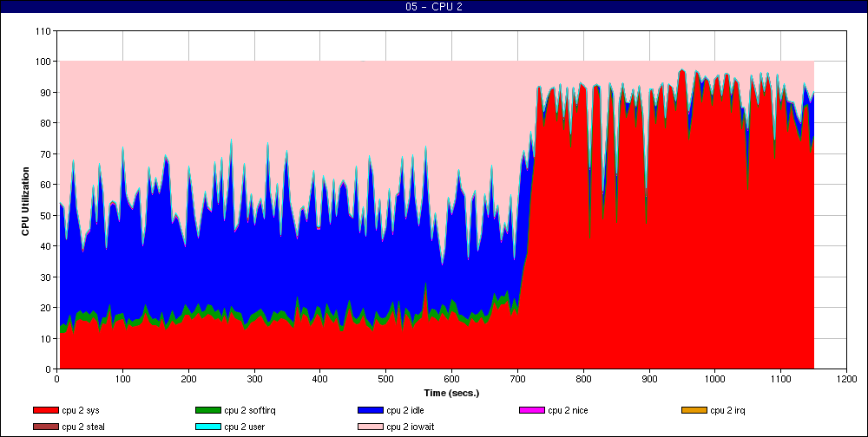Select the 'cpu 2 steal' legend label
This screenshot has width=868, height=437.
(x=83, y=427)
